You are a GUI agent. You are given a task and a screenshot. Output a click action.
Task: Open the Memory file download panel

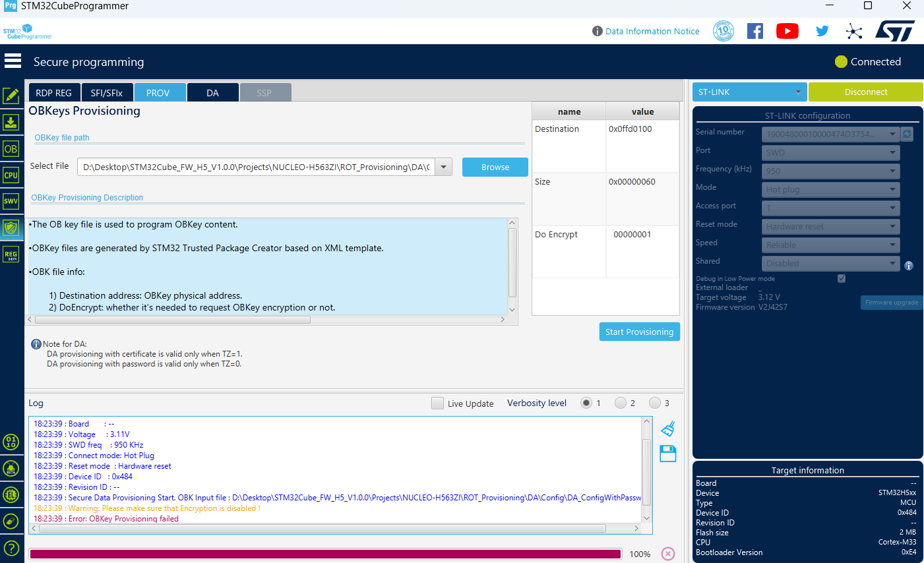(11, 122)
